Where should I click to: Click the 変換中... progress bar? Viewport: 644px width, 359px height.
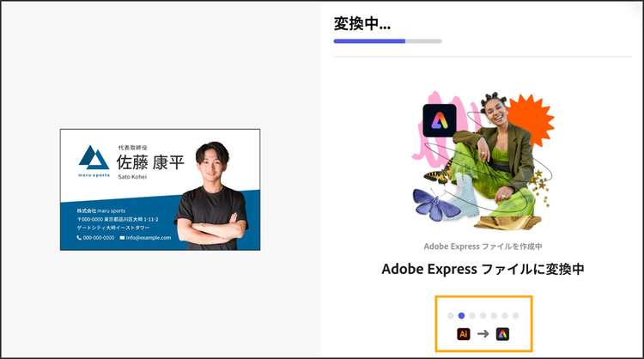(388, 41)
